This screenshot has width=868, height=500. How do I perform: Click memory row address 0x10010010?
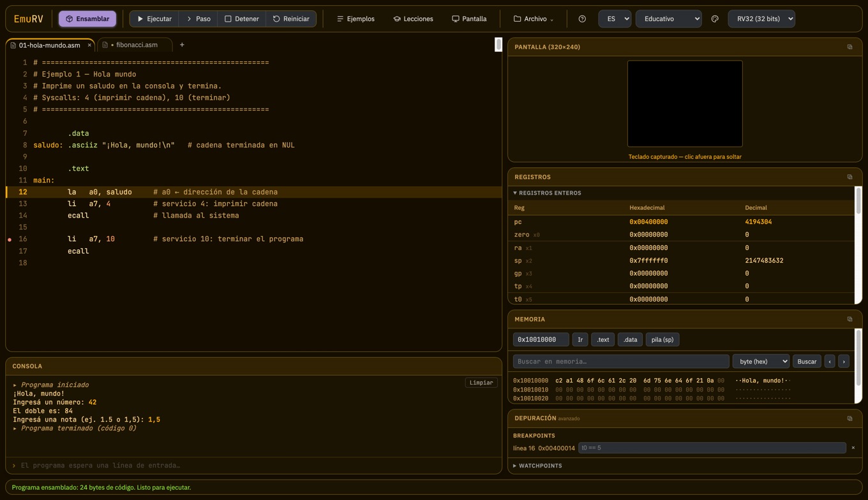[530, 390]
